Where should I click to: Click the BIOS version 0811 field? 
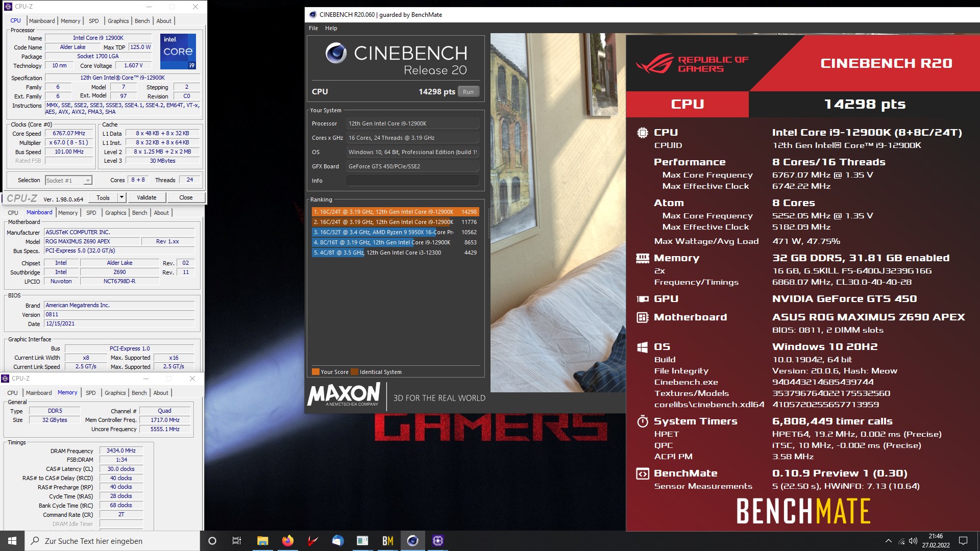[119, 314]
